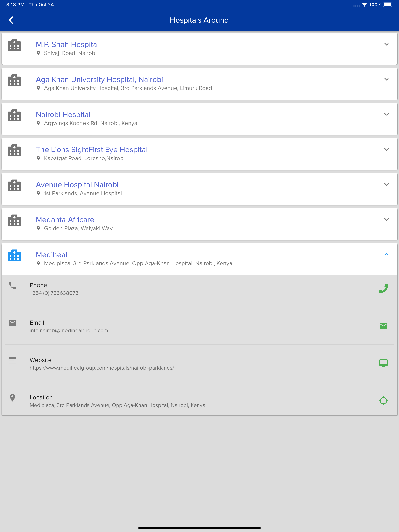Collapse the Mediheal details chevron
Screen dimensions: 399x532
[x=387, y=255]
